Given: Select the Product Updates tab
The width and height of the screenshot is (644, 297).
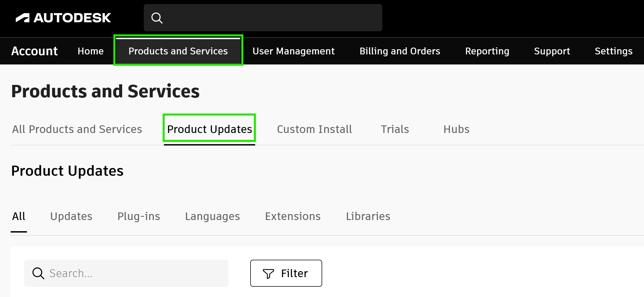Looking at the screenshot, I should click(209, 129).
